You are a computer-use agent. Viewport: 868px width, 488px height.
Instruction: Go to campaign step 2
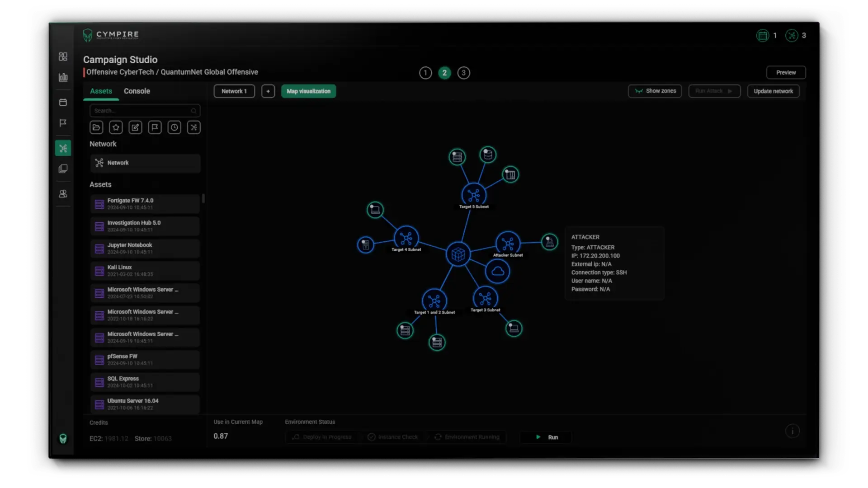click(x=444, y=73)
